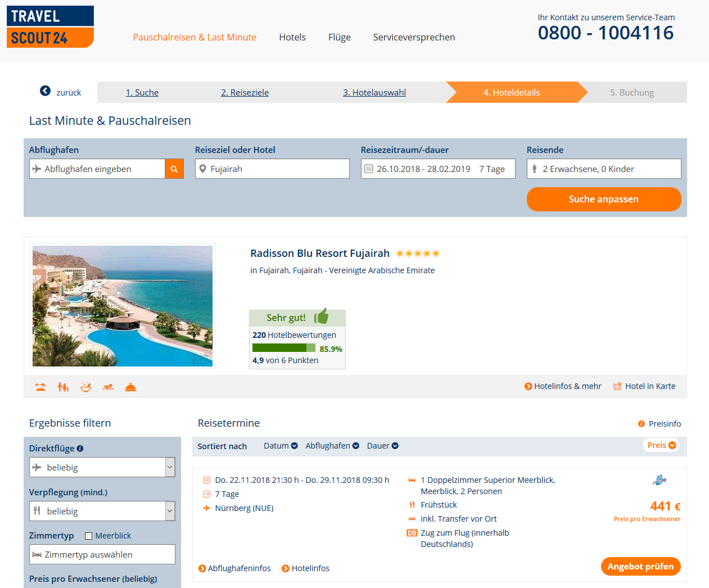Click the hotel rating percentage bar

click(284, 348)
